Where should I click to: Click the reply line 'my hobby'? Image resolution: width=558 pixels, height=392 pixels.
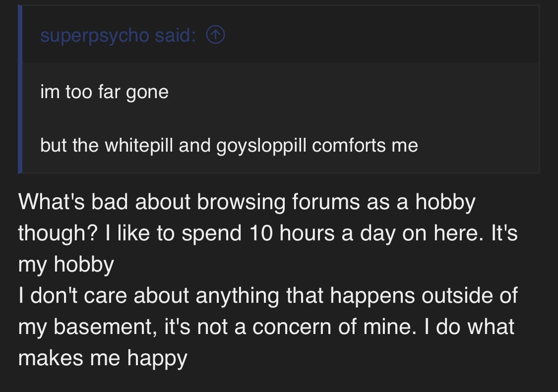point(66,264)
